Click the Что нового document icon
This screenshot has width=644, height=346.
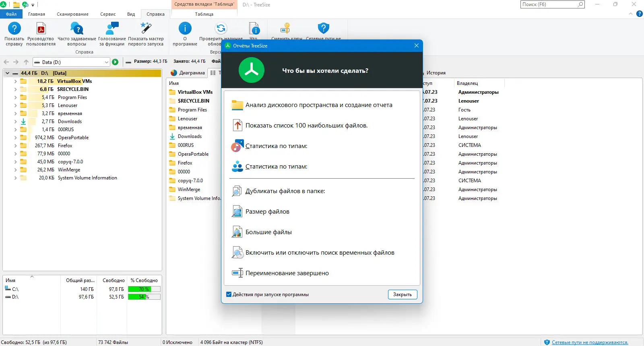[254, 29]
